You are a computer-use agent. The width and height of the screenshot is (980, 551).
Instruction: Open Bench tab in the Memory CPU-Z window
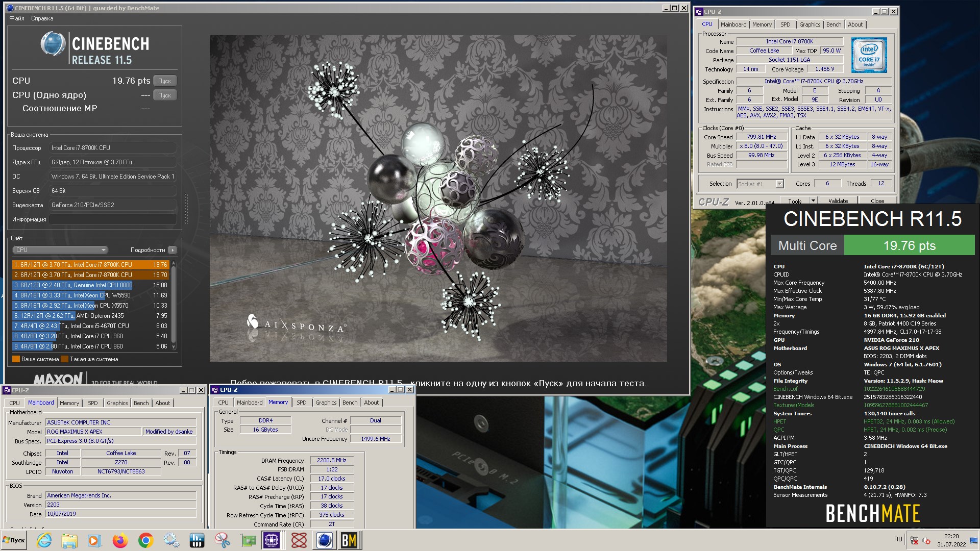pyautogui.click(x=350, y=403)
